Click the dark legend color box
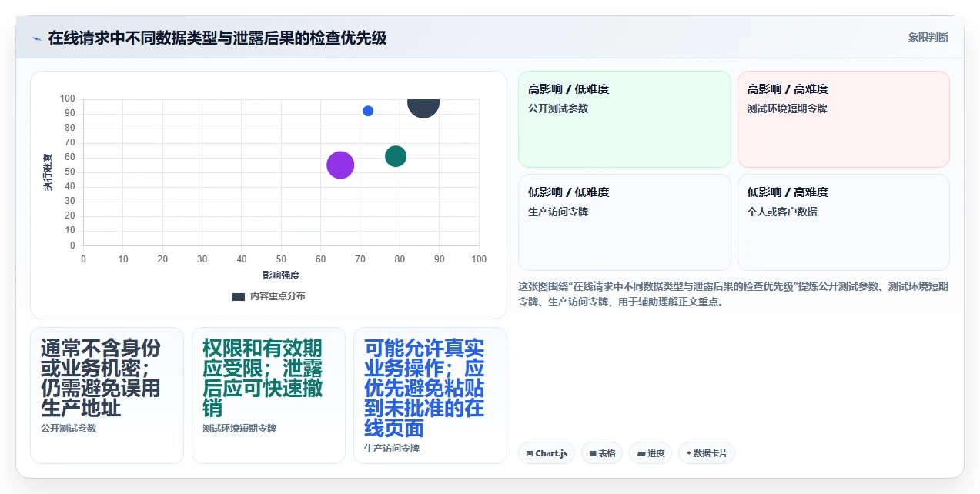The width and height of the screenshot is (980, 494). 239,296
